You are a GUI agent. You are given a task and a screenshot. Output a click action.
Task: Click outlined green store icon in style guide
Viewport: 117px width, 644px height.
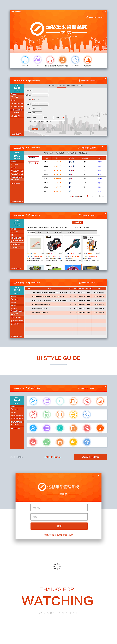(x=47, y=415)
